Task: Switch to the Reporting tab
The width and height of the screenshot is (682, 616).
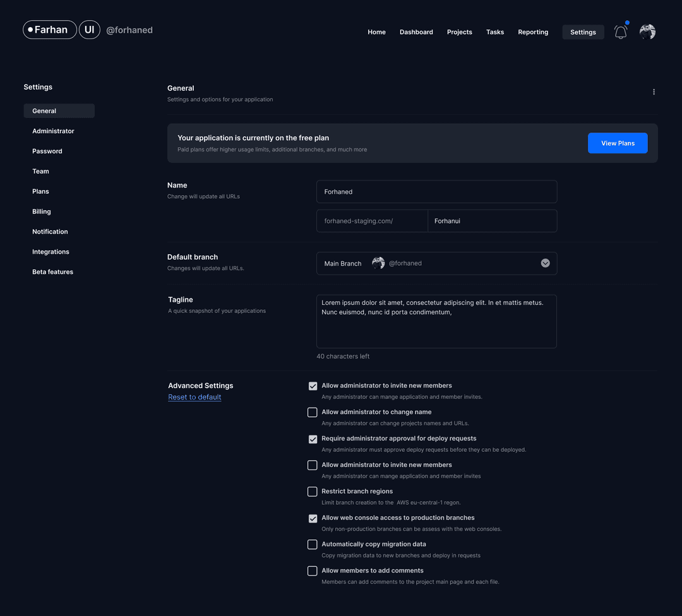Action: 533,32
